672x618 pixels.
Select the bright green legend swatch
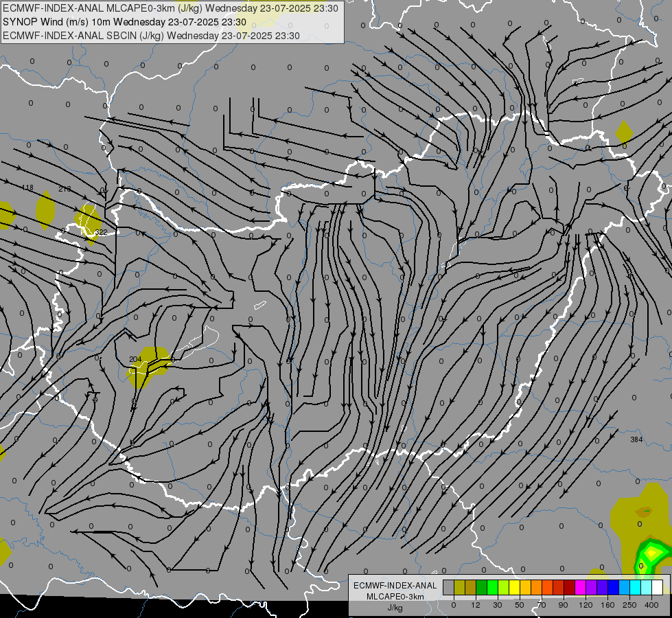coord(492,587)
